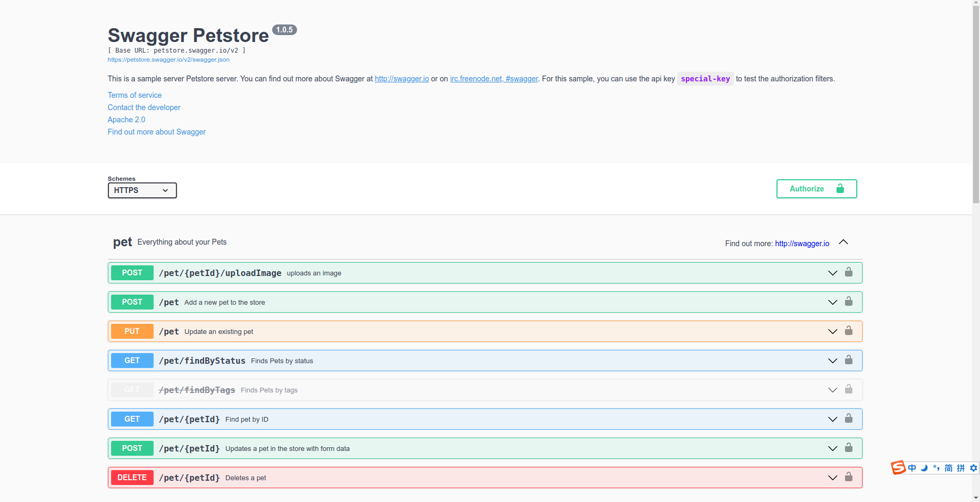Click the lock icon on POST /pet/{petId} Updates a pet
Screen dimensions: 980x502
tap(849, 448)
